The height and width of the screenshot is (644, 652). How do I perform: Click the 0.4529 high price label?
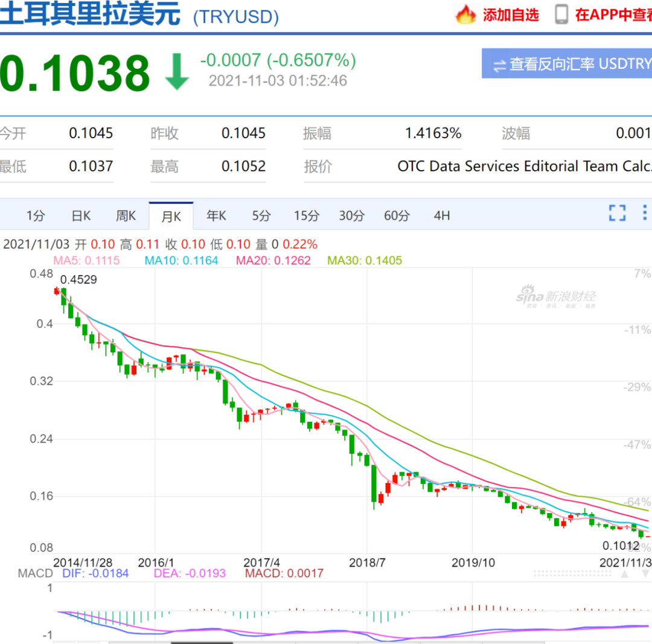click(x=78, y=279)
